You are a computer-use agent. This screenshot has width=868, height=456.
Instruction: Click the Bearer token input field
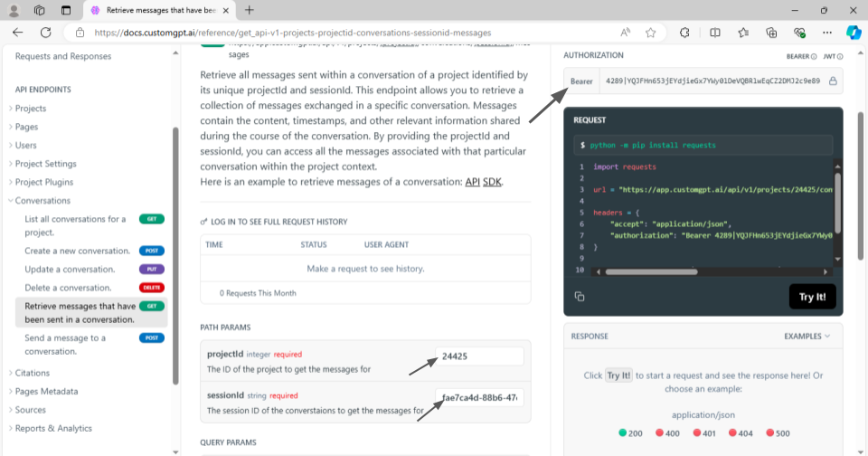coord(713,81)
